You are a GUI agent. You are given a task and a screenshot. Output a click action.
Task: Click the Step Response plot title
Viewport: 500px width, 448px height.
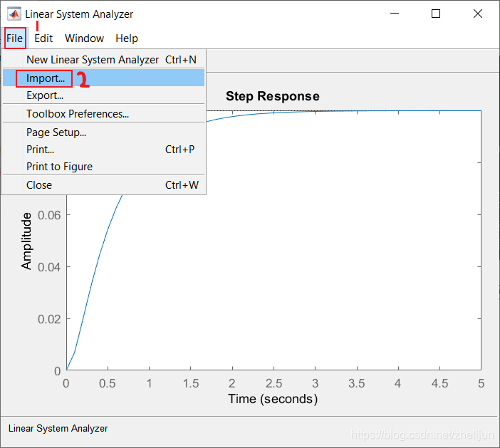(273, 96)
